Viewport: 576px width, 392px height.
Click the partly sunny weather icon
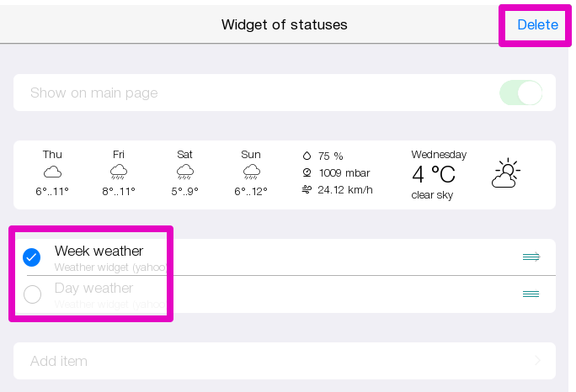pos(505,173)
